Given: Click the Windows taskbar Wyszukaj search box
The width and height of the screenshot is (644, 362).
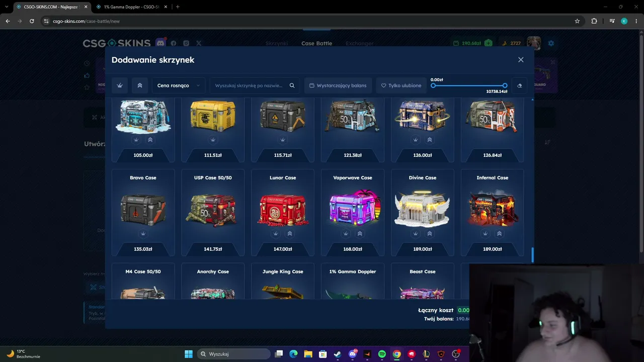Looking at the screenshot, I should [x=233, y=354].
